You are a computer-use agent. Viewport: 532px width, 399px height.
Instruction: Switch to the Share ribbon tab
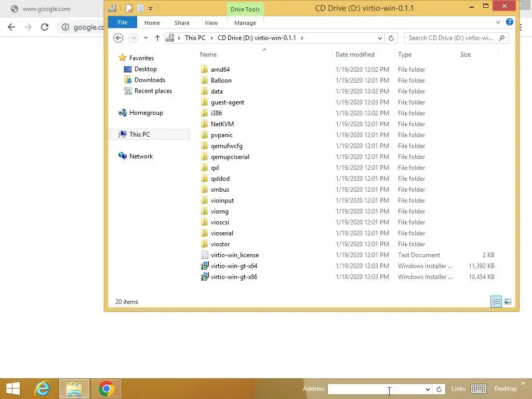point(182,23)
